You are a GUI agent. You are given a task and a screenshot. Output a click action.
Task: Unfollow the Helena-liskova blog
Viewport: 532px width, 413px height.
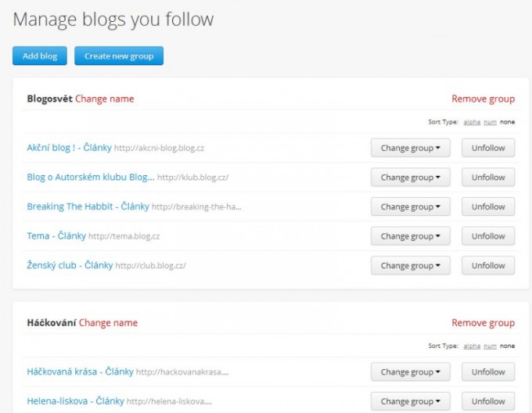click(488, 401)
